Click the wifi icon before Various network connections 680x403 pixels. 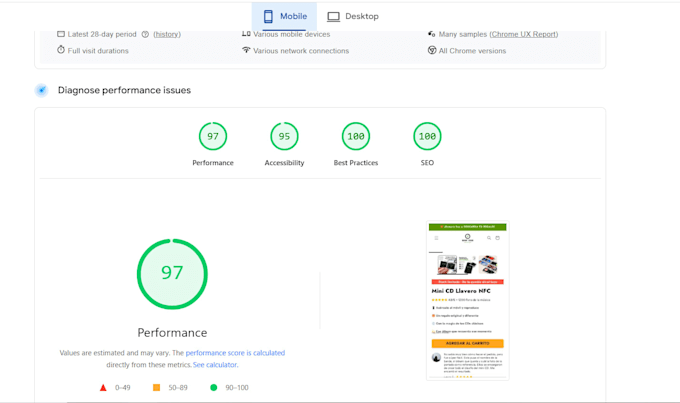coord(246,50)
